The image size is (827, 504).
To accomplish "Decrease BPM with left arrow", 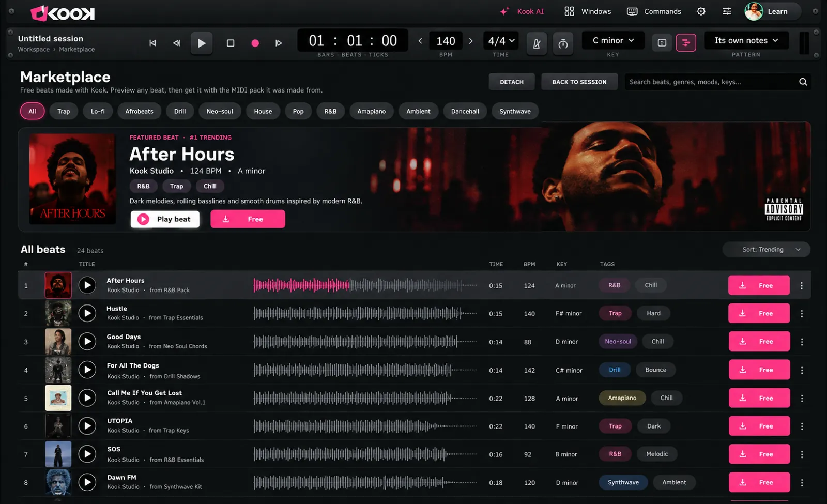I will (x=420, y=41).
